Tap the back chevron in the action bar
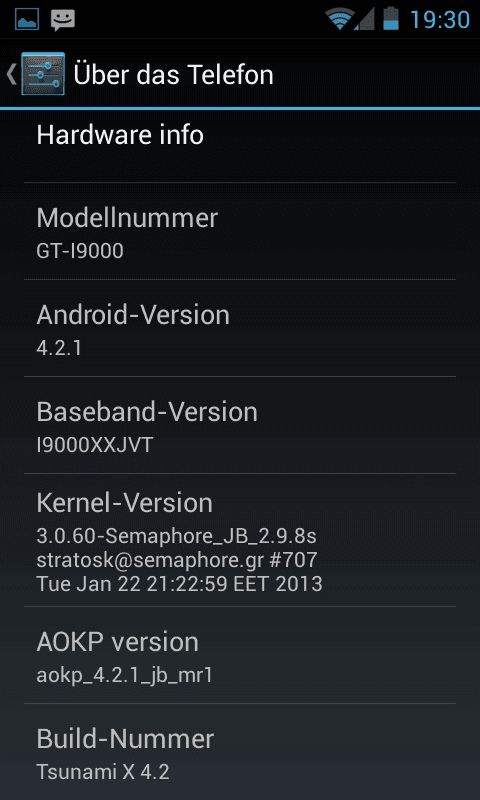480x800 pixels. 11,74
